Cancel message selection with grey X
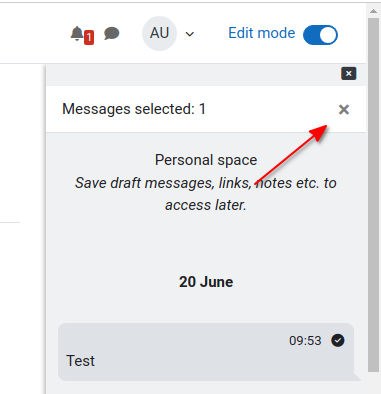The image size is (381, 394). pyautogui.click(x=344, y=109)
